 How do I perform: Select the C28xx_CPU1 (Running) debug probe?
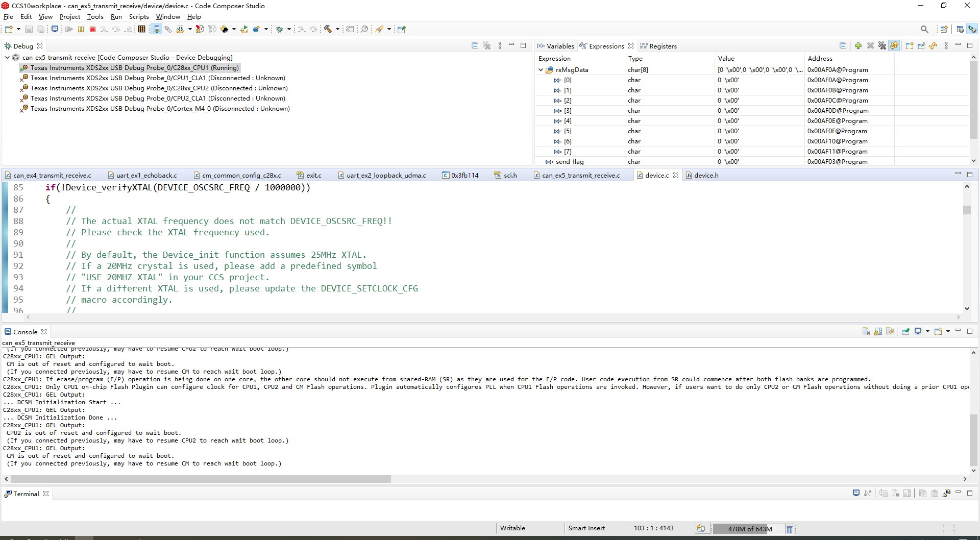point(134,68)
